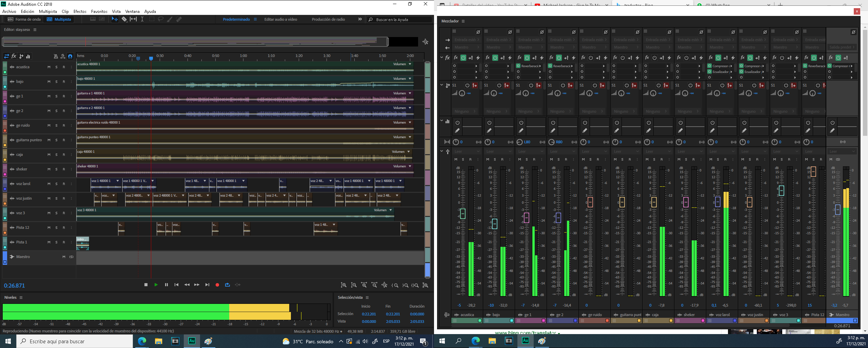868x348 pixels.
Task: Click the Fast Forward button
Action: point(197,285)
